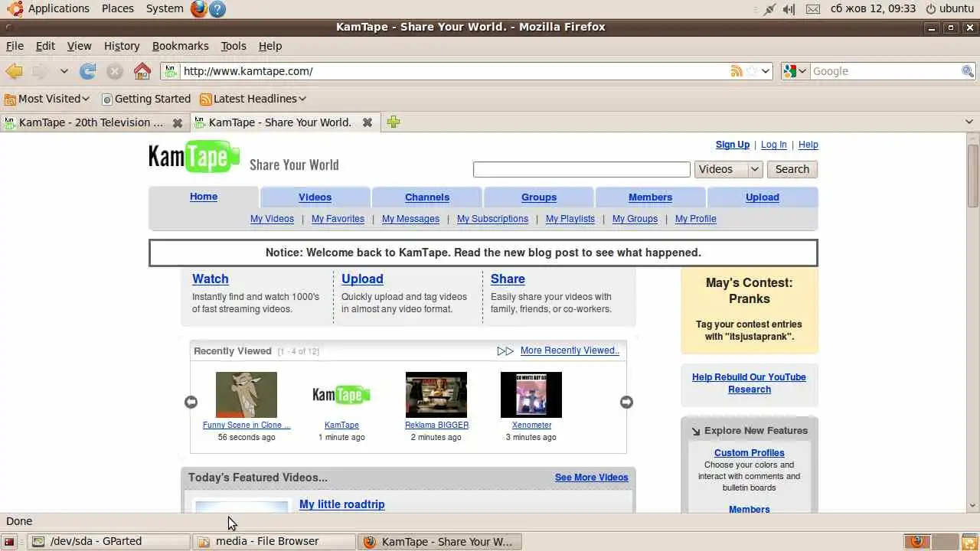Switch to /dev/sda GParted taskbar window
Viewport: 980px width, 551px height.
[109, 542]
